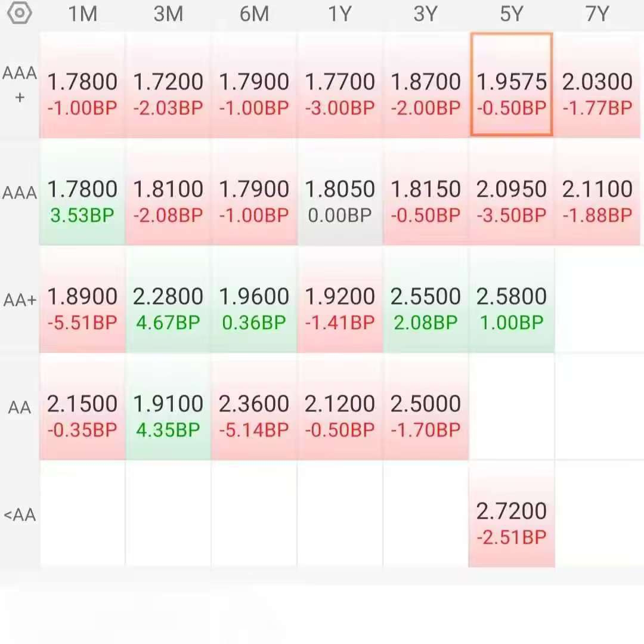Select the 7Y column header
644x644 pixels.
pos(597,14)
